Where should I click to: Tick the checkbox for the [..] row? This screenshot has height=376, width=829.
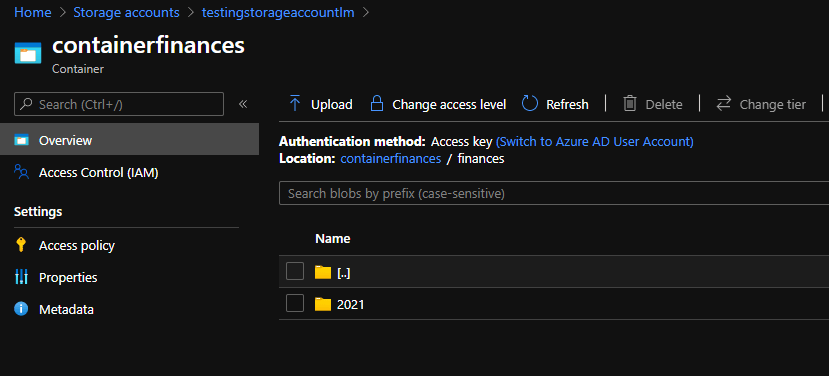click(x=295, y=272)
